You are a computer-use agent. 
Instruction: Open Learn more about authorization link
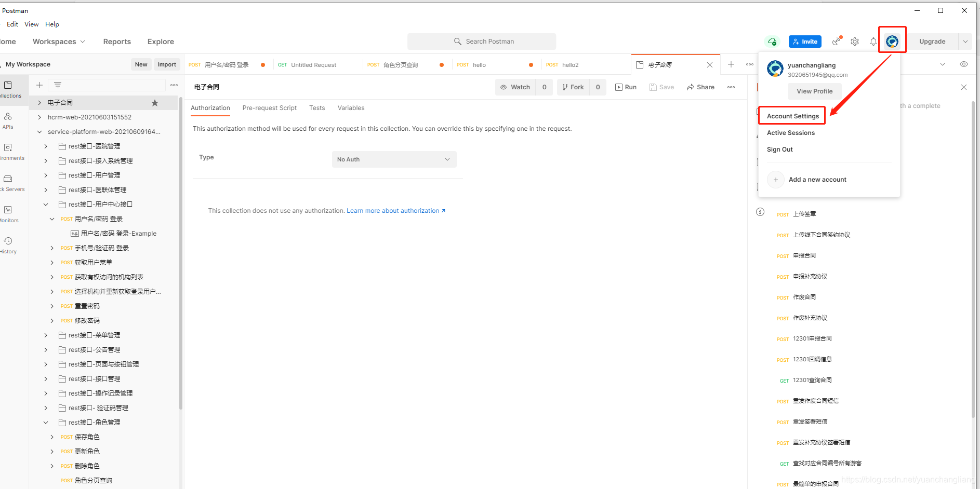click(x=396, y=211)
